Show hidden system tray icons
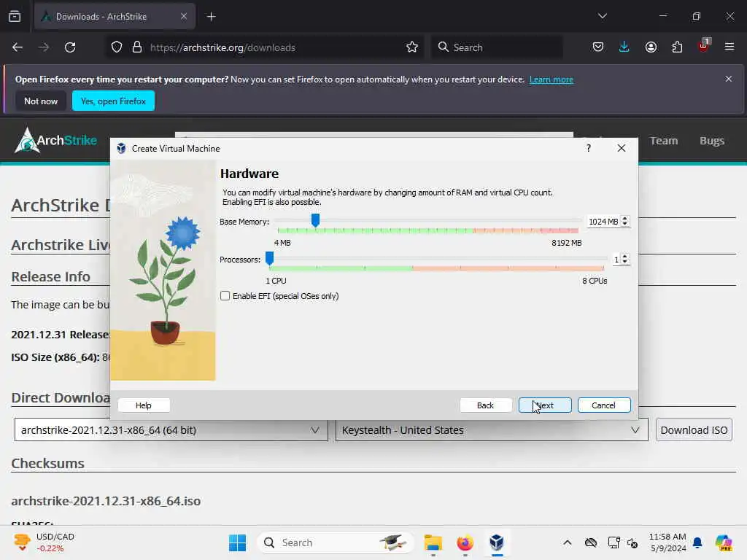Screen dimensions: 747x560 coord(567,542)
